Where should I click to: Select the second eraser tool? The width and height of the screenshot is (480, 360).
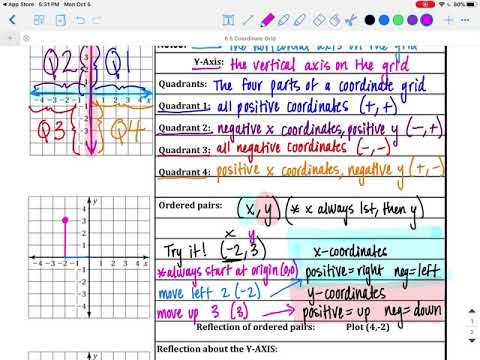334,20
